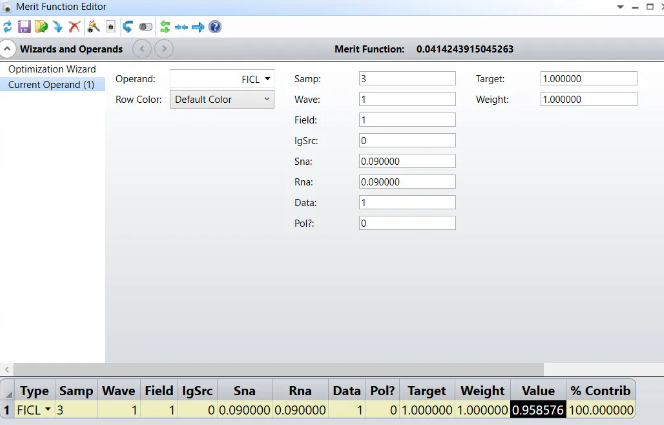Screen dimensions: 664x425
Task: Select the Weight cell 1.000000 in table
Action: pyautogui.click(x=482, y=410)
